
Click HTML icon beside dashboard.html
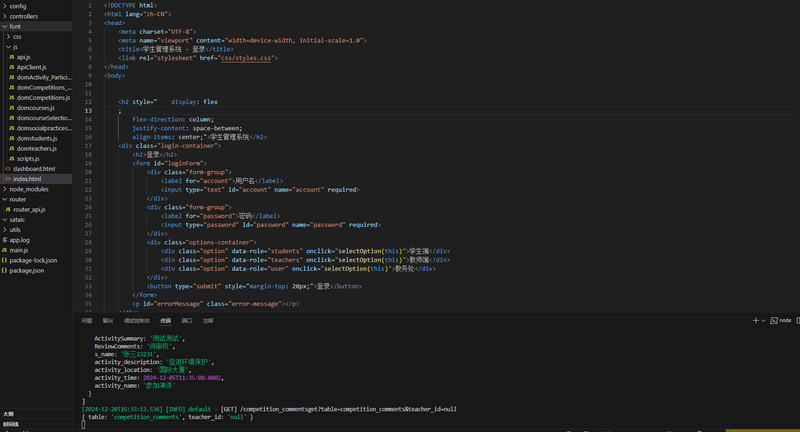pos(8,169)
